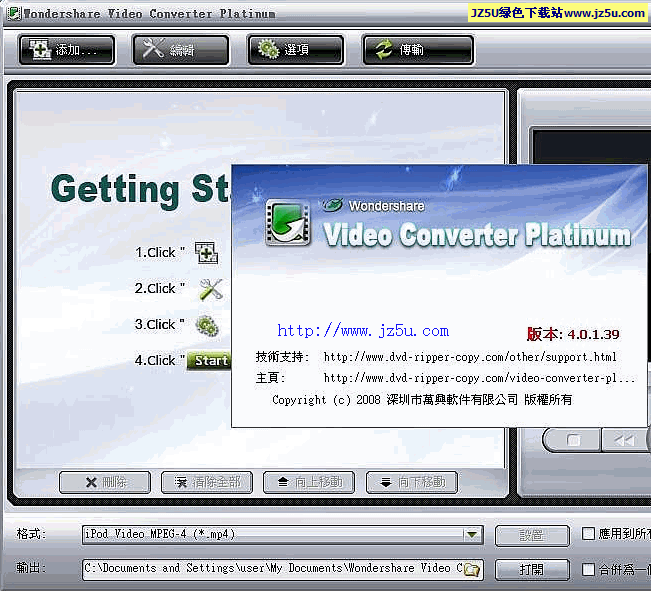Click the 版本: 4.0.1.39 version text

[x=573, y=334]
